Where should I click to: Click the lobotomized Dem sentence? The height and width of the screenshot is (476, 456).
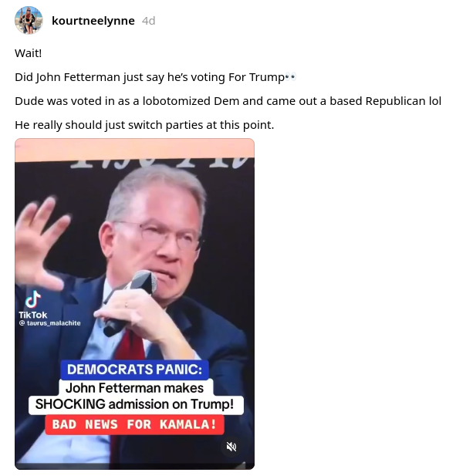(x=228, y=101)
